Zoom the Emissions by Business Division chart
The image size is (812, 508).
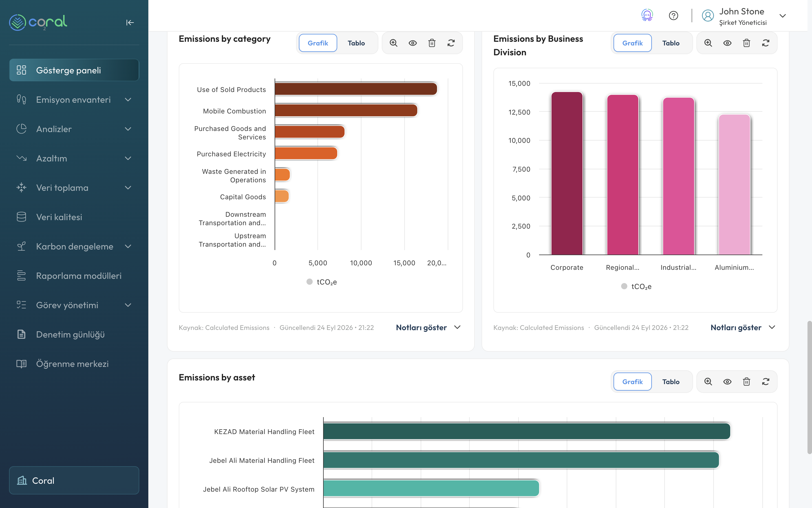tap(708, 43)
